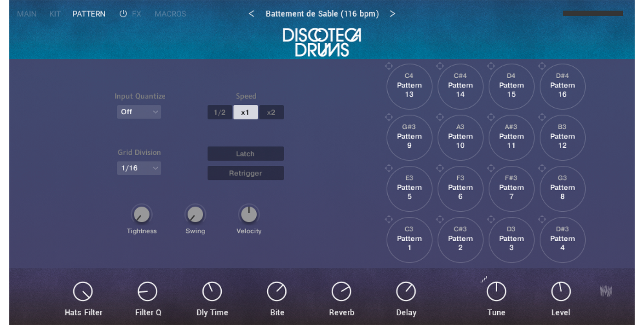Viewport: 644px width, 325px height.
Task: Click the move icon for Pattern 3
Action: (x=491, y=219)
